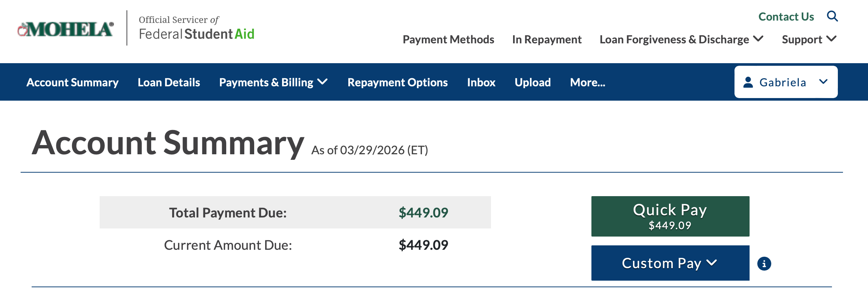
Task: Click the user profile icon beside Gabriela
Action: pyautogui.click(x=748, y=82)
